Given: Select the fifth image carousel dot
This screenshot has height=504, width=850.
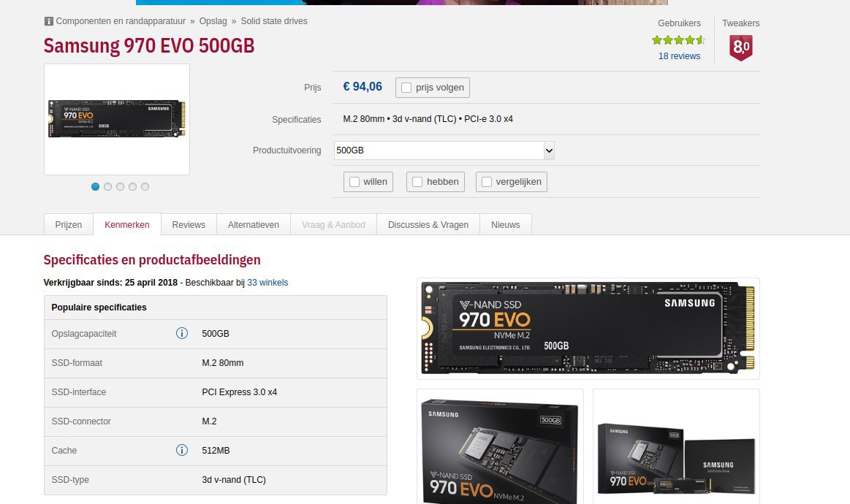Looking at the screenshot, I should coord(145,186).
